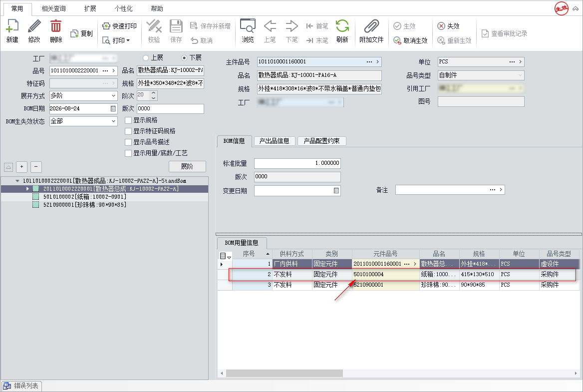Click the 备注 remarks input field
This screenshot has width=583, height=392.
(450, 190)
